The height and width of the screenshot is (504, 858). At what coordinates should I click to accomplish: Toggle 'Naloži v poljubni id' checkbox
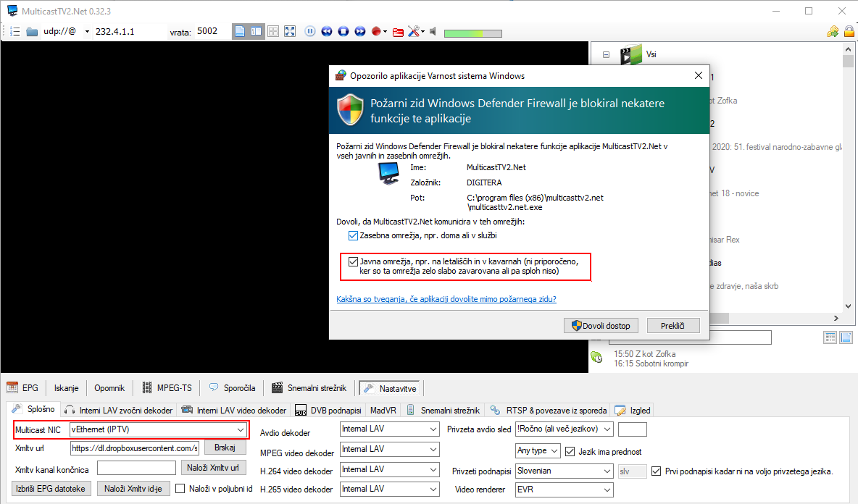coord(180,489)
